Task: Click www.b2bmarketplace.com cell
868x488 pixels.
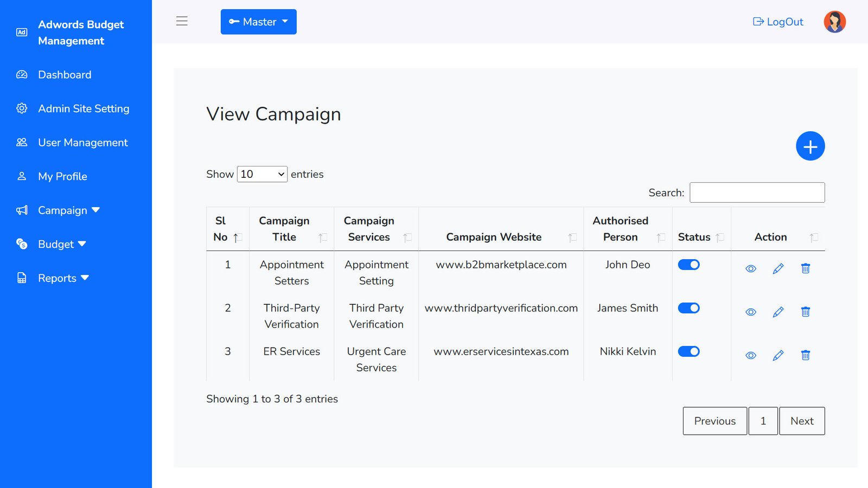Action: click(501, 265)
